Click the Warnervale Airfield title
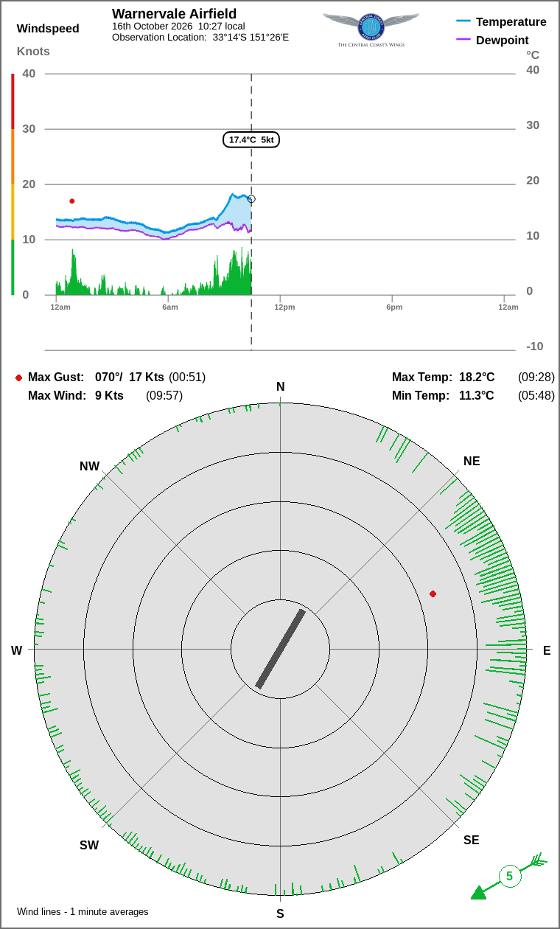The width and height of the screenshot is (560, 929). tap(175, 14)
